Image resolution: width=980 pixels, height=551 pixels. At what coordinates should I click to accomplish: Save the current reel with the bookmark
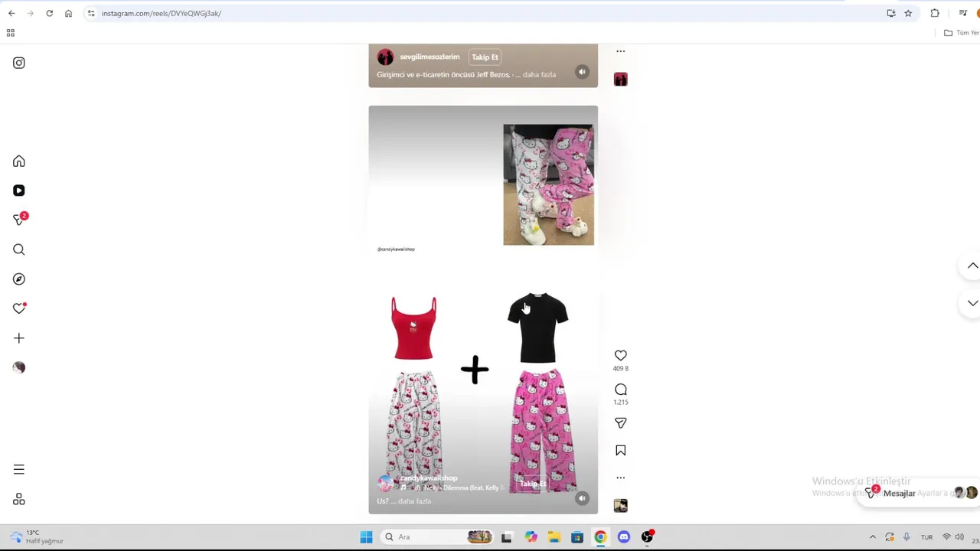pos(621,451)
